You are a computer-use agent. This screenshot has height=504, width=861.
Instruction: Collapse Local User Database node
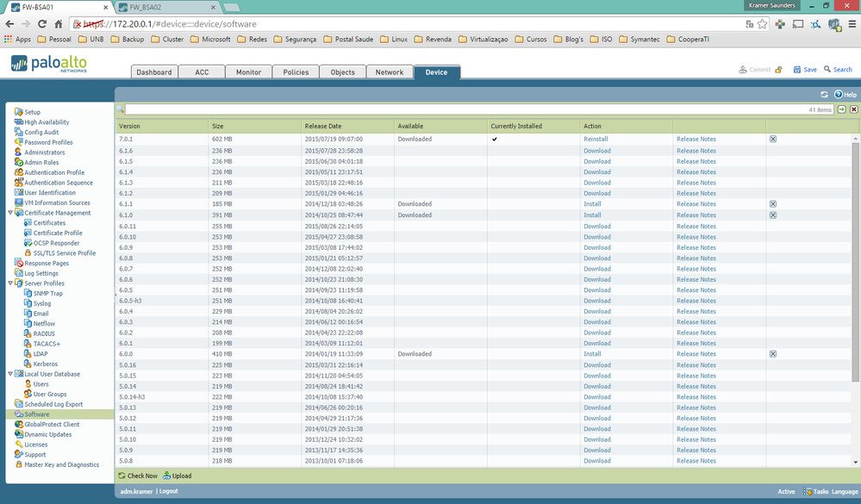pos(9,374)
